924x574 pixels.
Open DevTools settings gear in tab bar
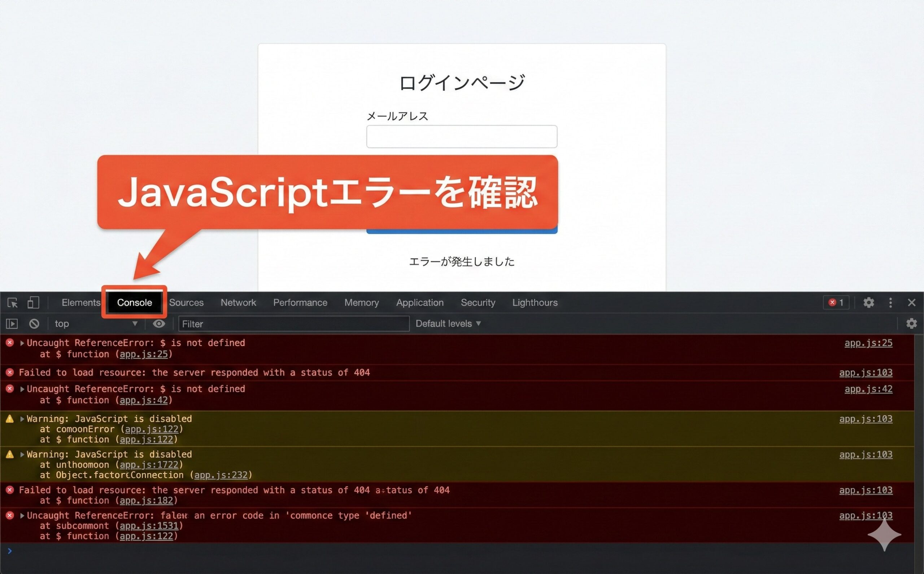pos(868,303)
